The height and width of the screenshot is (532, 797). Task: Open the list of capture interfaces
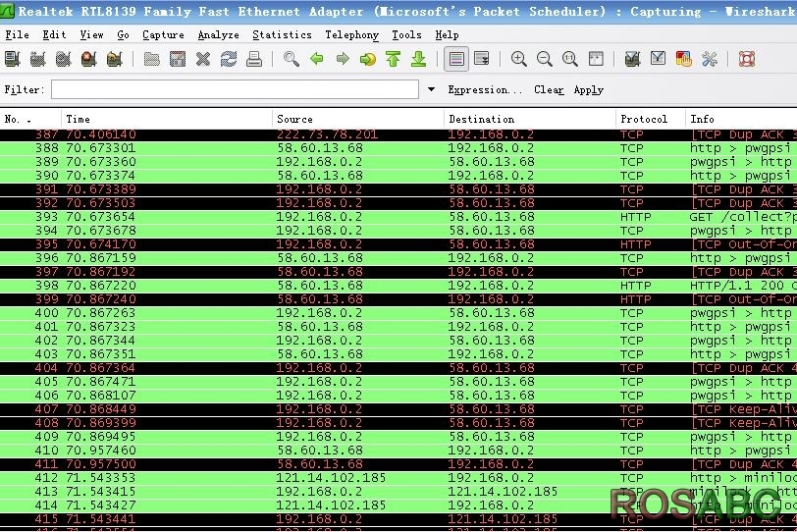point(12,59)
